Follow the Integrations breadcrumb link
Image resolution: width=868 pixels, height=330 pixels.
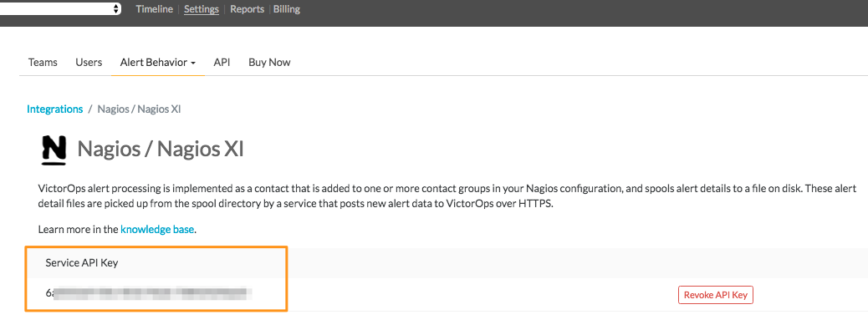[55, 109]
